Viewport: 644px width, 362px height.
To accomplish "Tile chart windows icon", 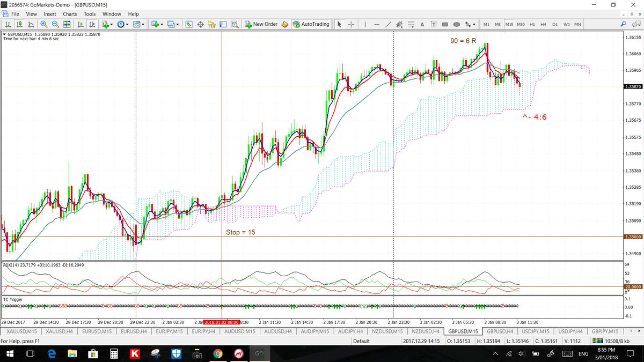I will pos(67,24).
